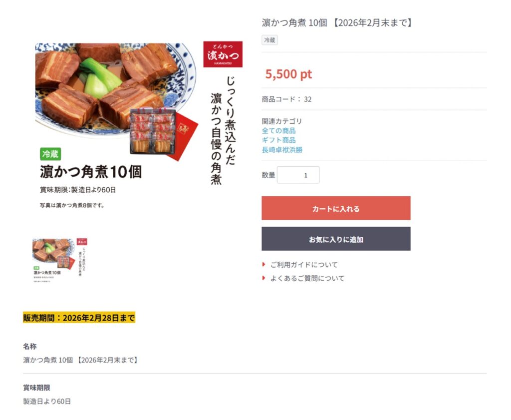Image resolution: width=511 pixels, height=420 pixels.
Task: Open よくあるご質問について link
Action: (x=307, y=278)
